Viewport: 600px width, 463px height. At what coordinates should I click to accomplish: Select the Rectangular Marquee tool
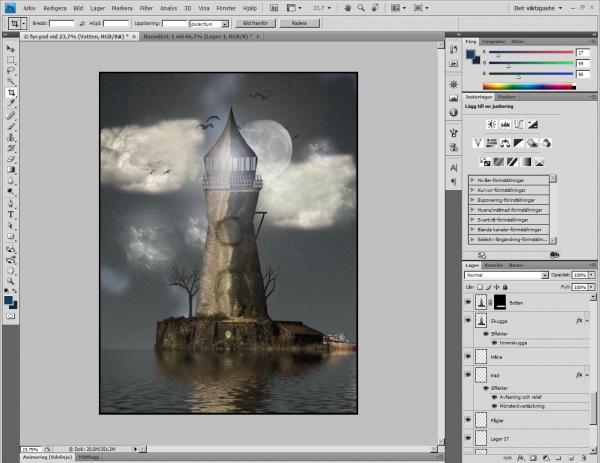pos(10,60)
